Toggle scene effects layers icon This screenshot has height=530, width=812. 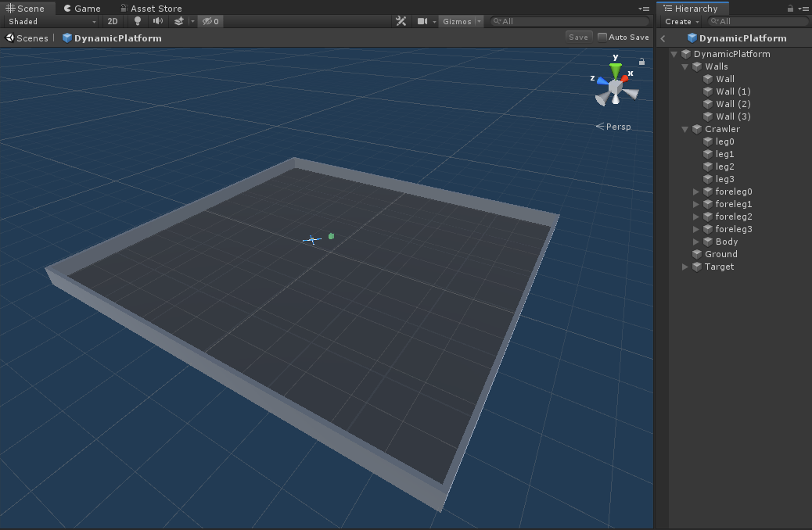click(178, 21)
